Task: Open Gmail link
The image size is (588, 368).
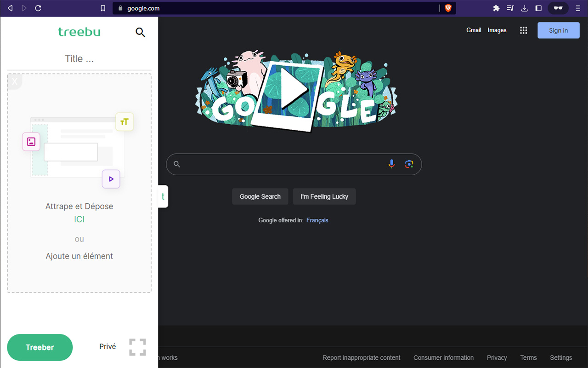Action: tap(474, 30)
